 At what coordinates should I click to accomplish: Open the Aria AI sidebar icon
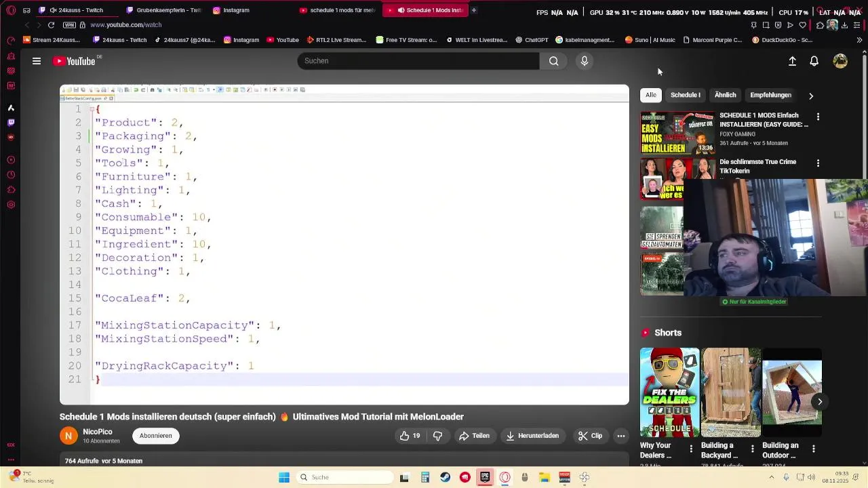tap(11, 108)
